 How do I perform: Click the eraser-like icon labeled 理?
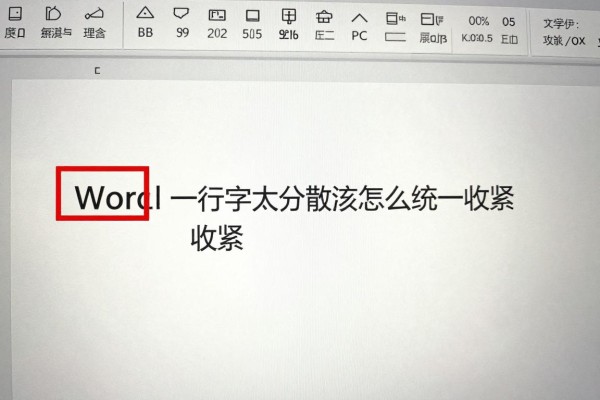tap(94, 14)
